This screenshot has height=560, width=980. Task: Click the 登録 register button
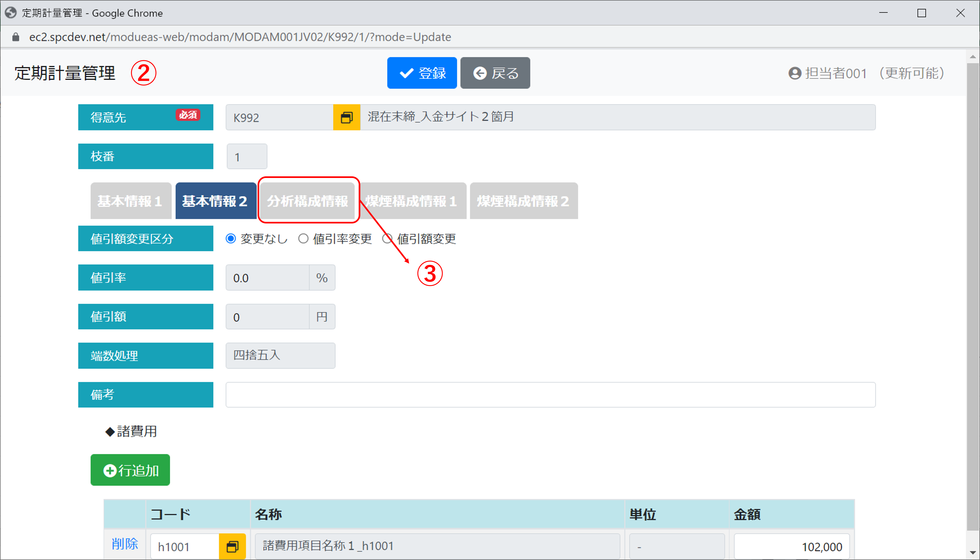422,73
